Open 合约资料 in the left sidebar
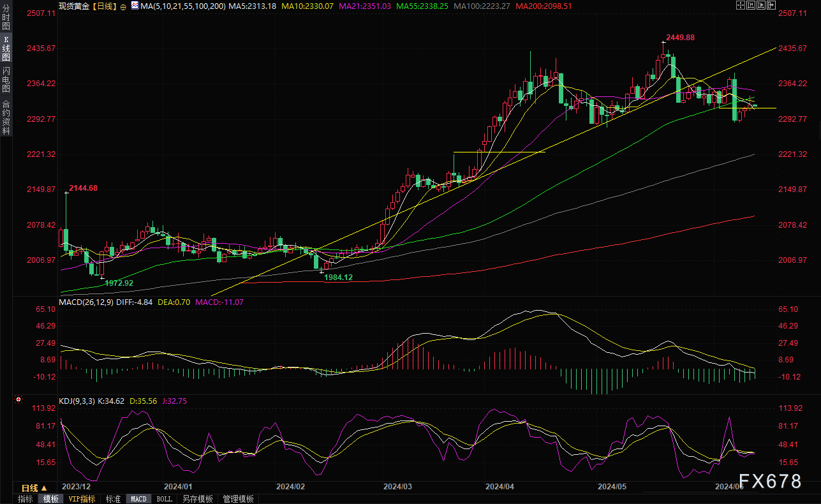The width and height of the screenshot is (821, 504). click(x=6, y=117)
